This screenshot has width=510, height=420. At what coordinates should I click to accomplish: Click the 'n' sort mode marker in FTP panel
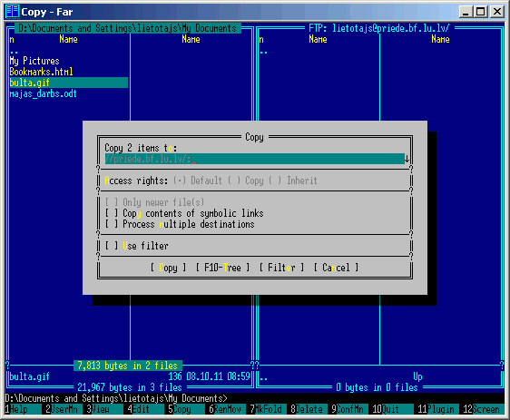coord(261,39)
